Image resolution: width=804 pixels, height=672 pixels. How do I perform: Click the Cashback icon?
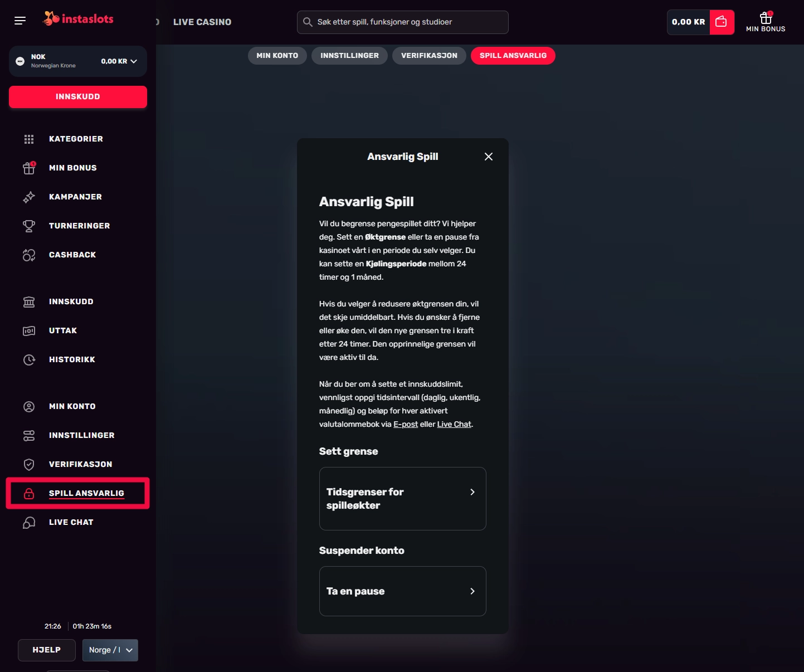[x=29, y=255]
